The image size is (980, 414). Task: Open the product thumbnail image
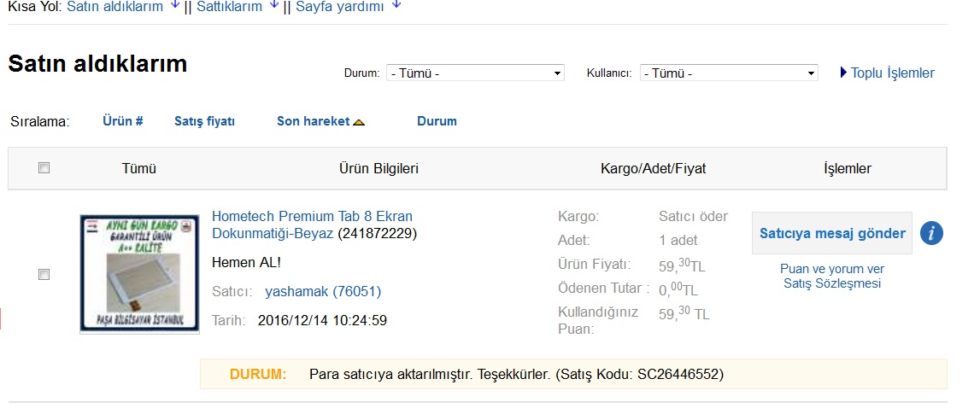(x=139, y=274)
